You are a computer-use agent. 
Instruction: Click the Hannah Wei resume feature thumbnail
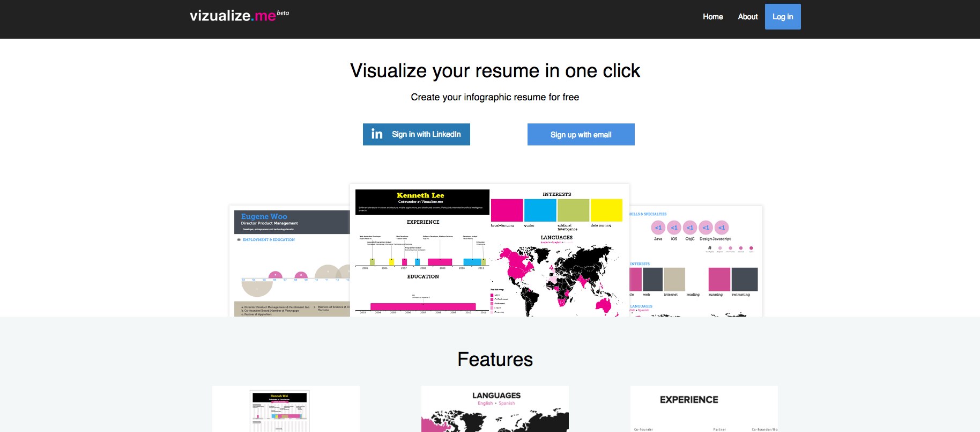click(280, 411)
